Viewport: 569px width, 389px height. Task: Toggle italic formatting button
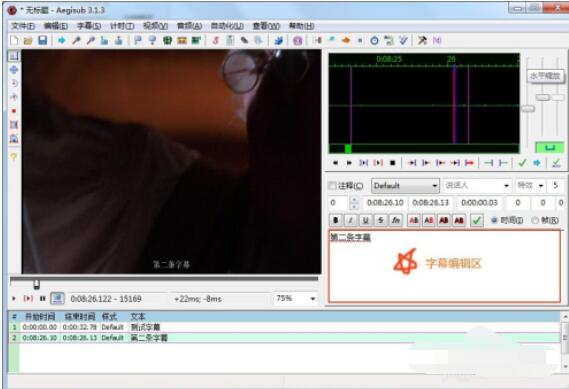(351, 220)
